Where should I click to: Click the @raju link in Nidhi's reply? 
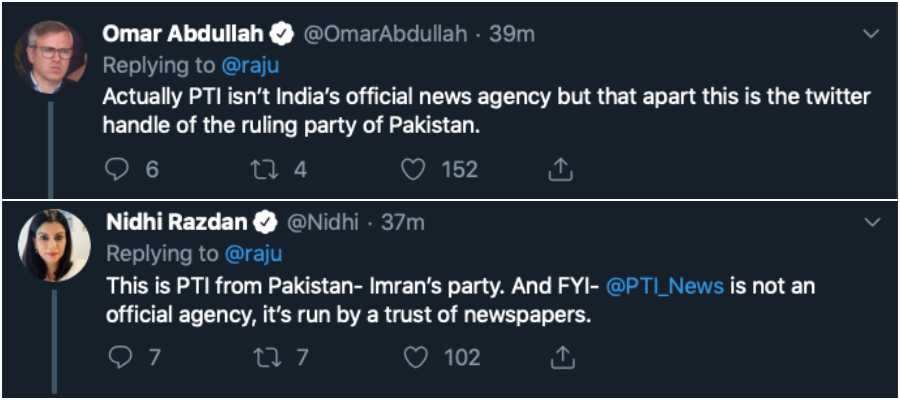[x=252, y=253]
